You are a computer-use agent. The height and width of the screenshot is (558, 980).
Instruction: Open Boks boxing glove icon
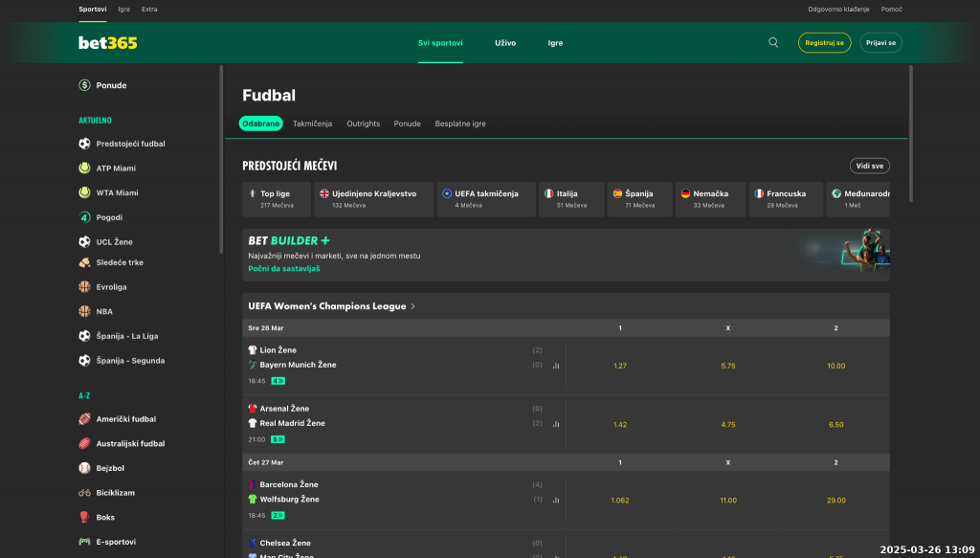[84, 518]
